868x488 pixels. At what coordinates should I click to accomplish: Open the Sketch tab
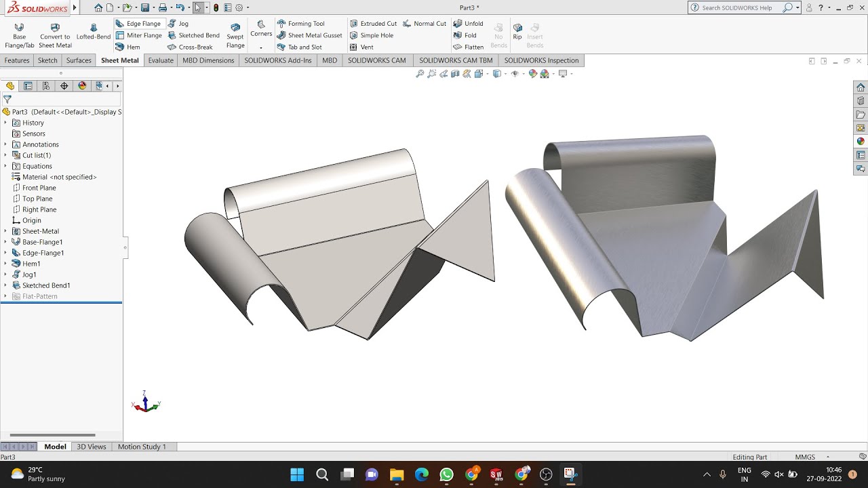pos(47,60)
